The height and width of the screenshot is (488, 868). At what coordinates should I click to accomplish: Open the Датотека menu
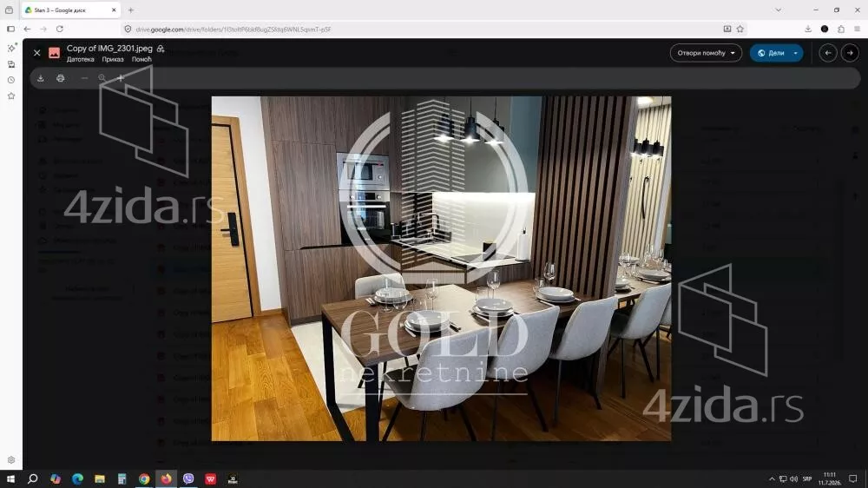80,59
